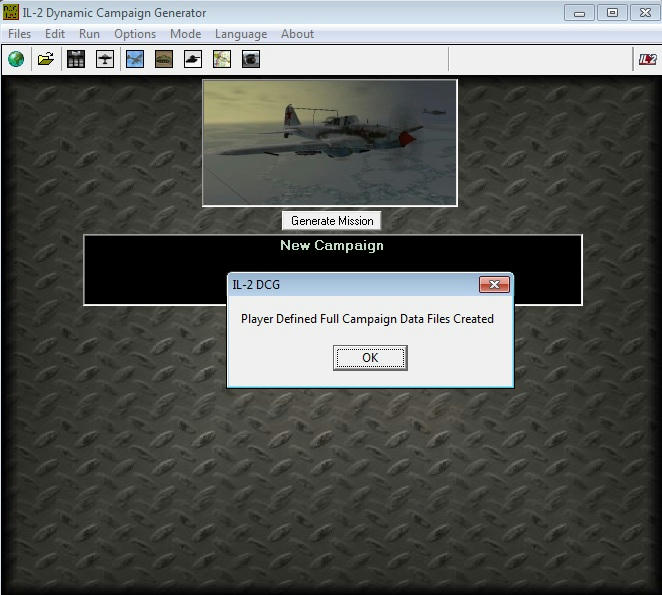Click the DCG app icon in title bar
This screenshot has width=662, height=595.
(x=11, y=12)
